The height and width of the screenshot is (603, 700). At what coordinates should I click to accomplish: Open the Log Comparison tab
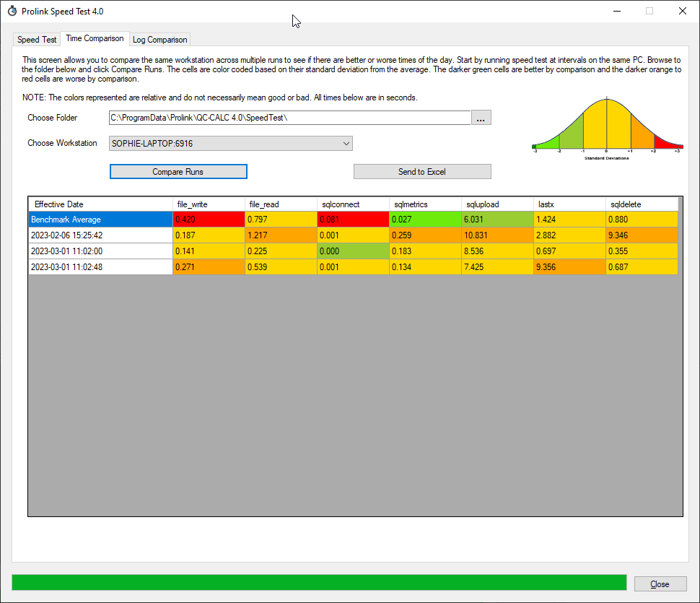coord(159,39)
